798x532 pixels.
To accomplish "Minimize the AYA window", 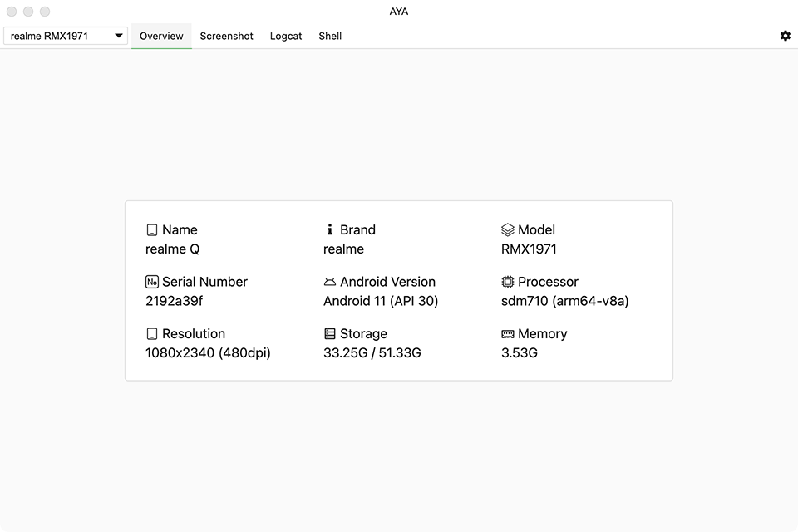I will (28, 11).
